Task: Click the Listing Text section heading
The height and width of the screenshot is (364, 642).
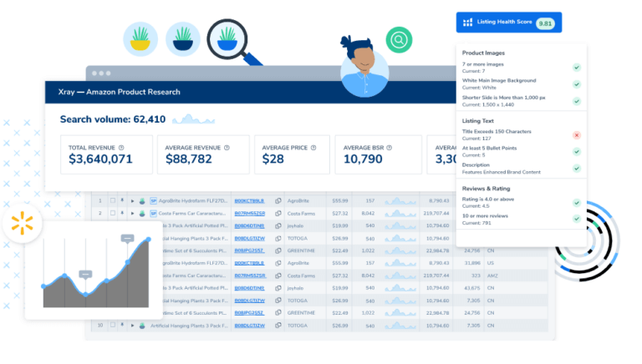Action: tap(478, 121)
